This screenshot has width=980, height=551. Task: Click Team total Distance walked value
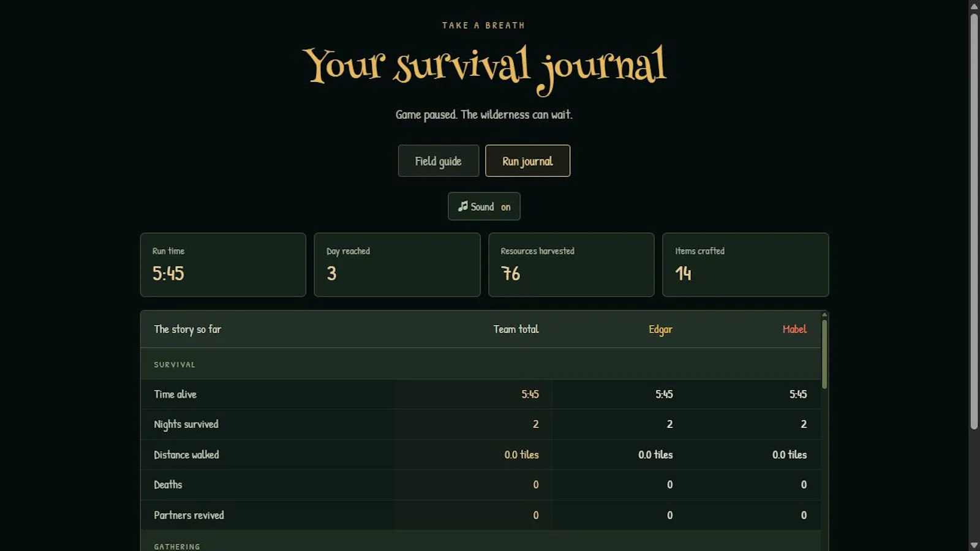(x=521, y=455)
